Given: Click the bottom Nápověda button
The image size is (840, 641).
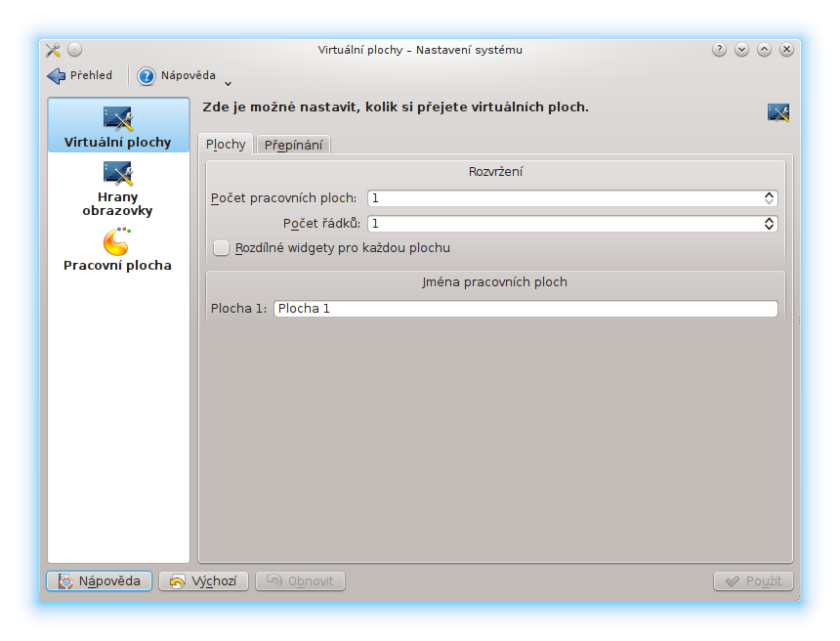Looking at the screenshot, I should click(x=99, y=581).
